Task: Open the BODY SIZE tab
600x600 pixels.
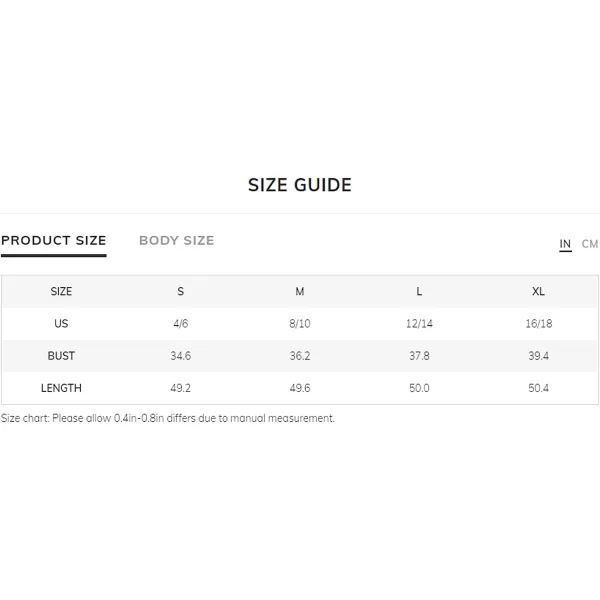Action: [x=176, y=241]
